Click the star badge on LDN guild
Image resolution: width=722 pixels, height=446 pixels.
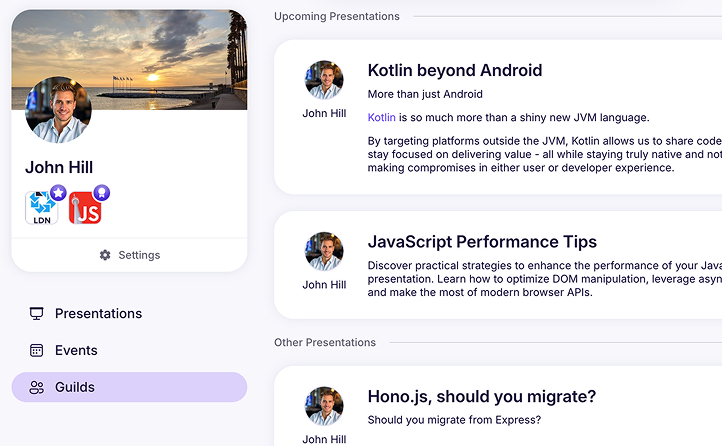click(x=58, y=193)
